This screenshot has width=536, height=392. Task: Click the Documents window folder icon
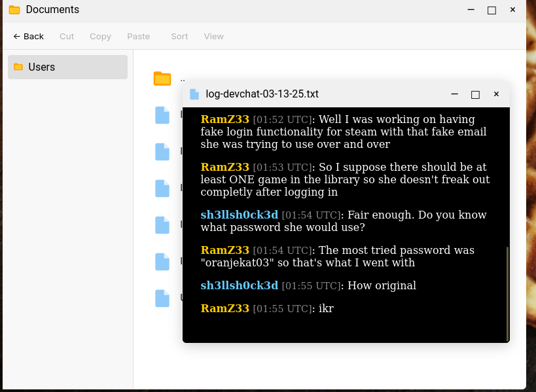click(x=14, y=10)
